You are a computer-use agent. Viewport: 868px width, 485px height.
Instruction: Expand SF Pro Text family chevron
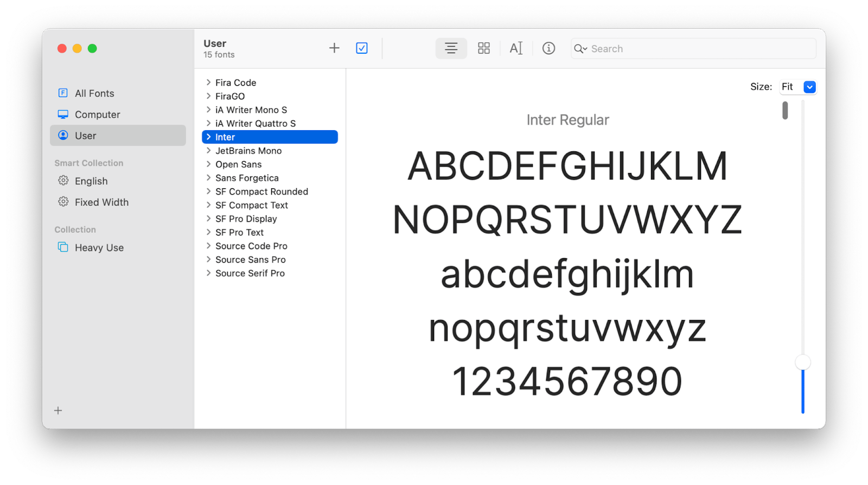tap(208, 232)
